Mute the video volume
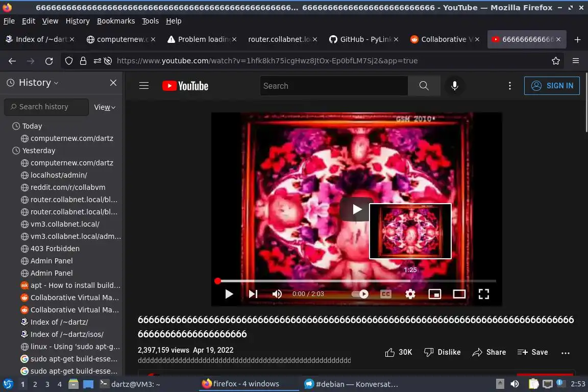Viewport: 588px width, 392px height. (277, 293)
